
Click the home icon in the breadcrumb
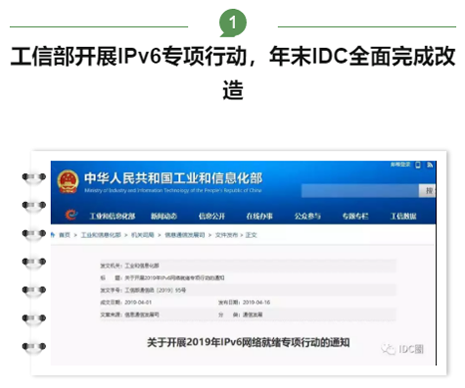click(x=53, y=235)
